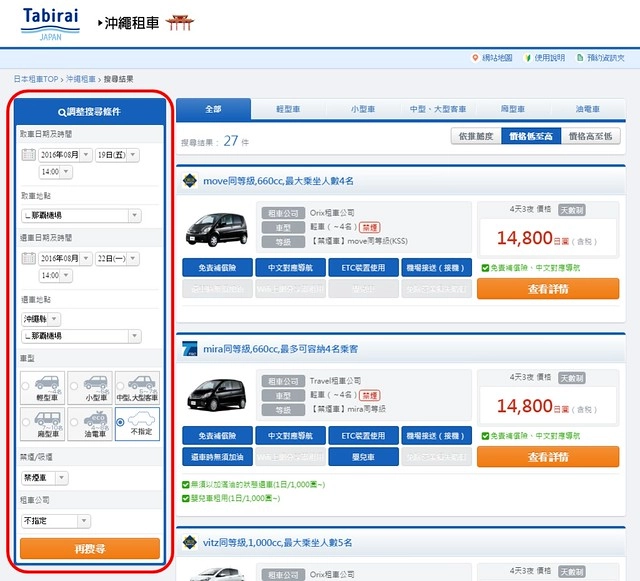
Task: Open the 租車公司 不指定 dropdown
Action: tap(55, 520)
